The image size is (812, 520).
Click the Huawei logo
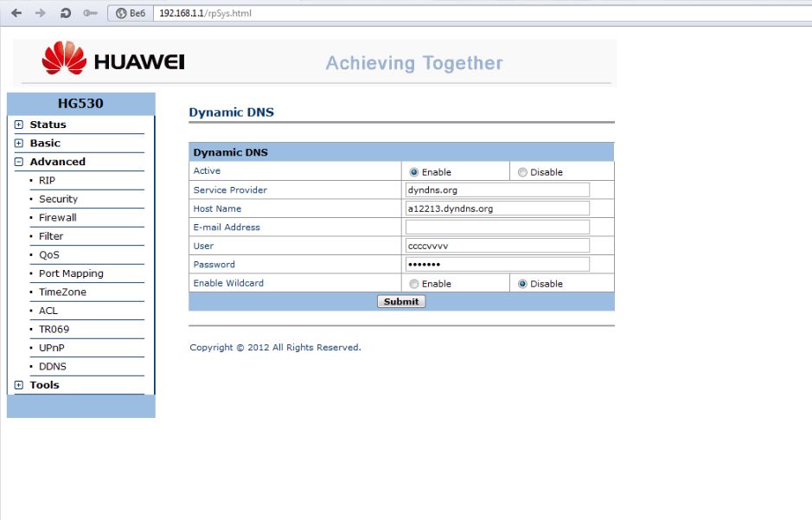click(x=113, y=58)
